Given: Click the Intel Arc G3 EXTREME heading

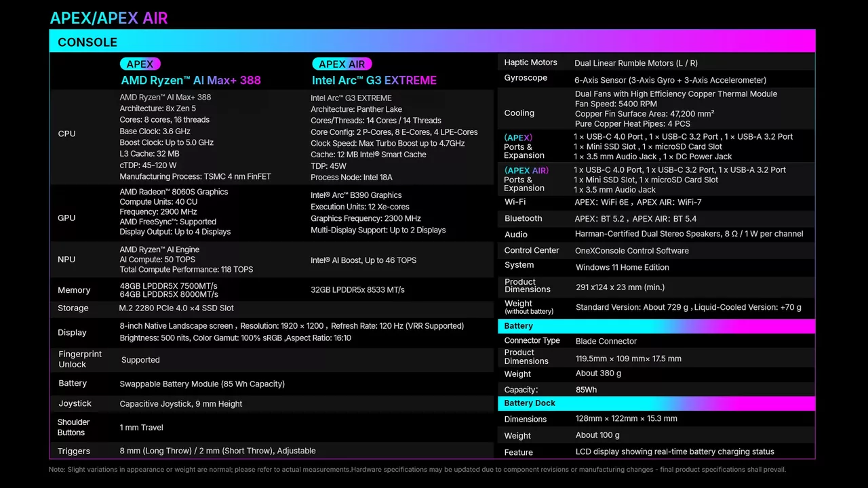Looking at the screenshot, I should click(x=374, y=80).
